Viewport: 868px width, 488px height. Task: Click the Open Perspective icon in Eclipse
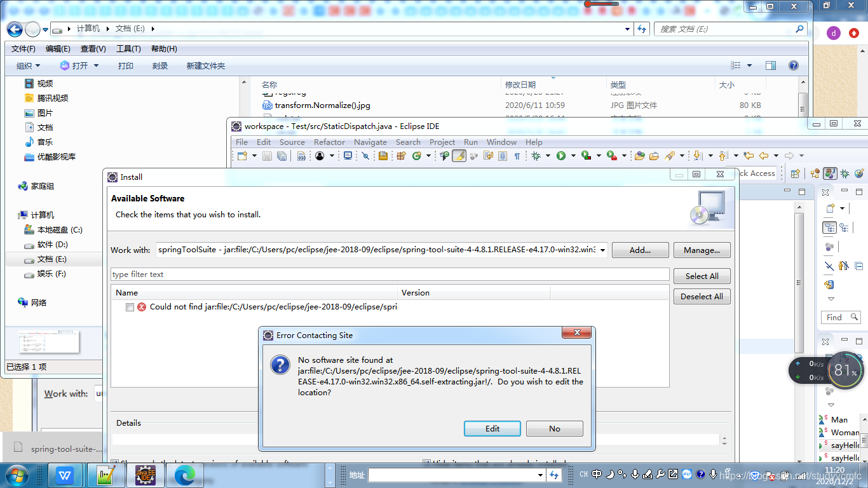pyautogui.click(x=795, y=173)
